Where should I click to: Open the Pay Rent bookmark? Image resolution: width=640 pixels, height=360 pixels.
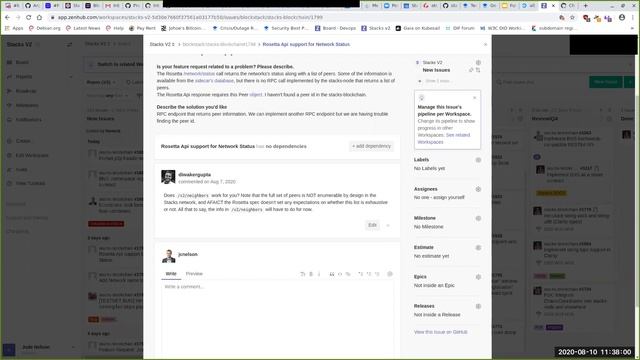click(x=142, y=28)
